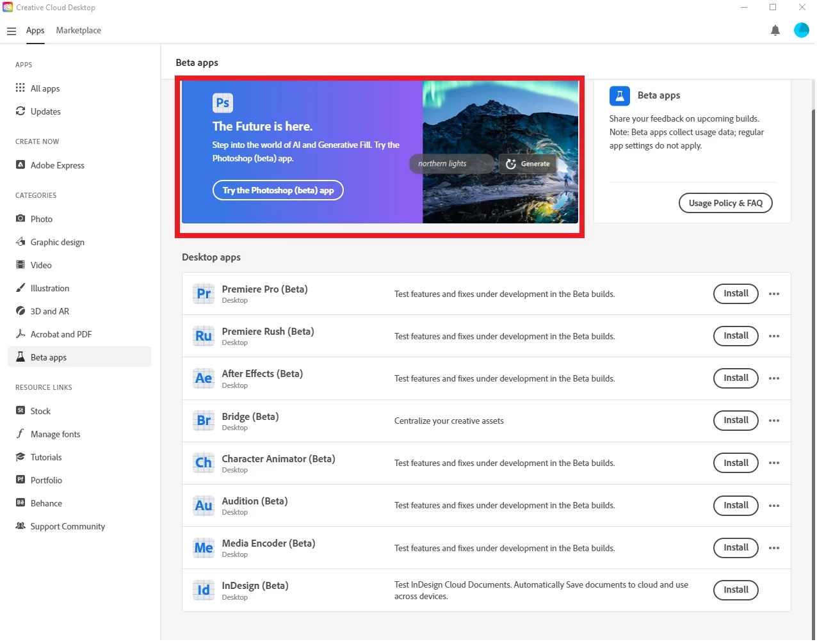Select the Graphic design category
The height and width of the screenshot is (644, 817).
pyautogui.click(x=79, y=242)
